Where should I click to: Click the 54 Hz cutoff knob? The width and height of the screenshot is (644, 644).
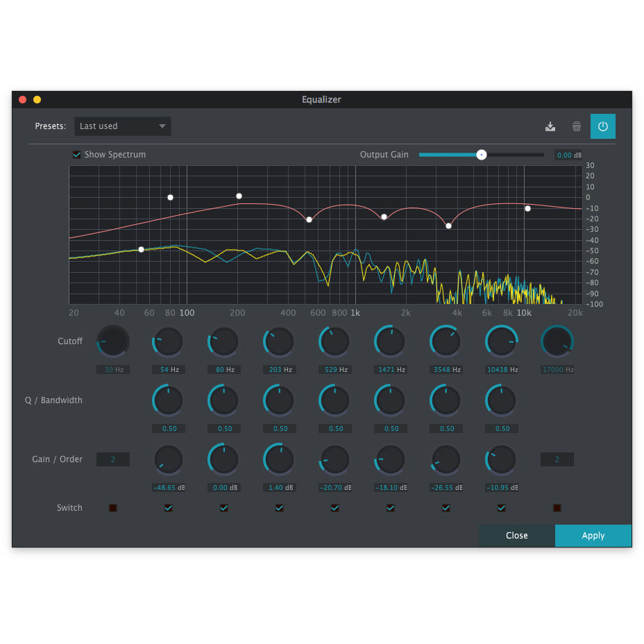[168, 341]
